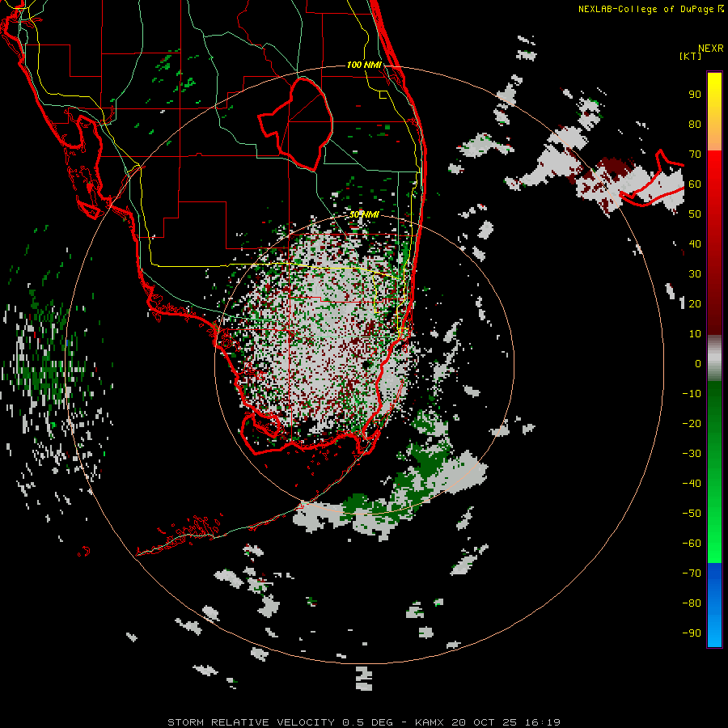Click the 20 OCT 25 date in the caption

485,722
